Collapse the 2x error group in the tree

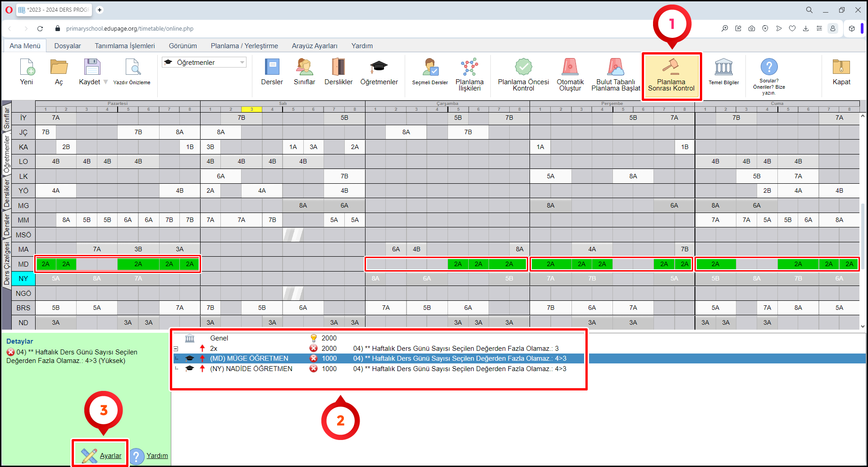[x=176, y=349]
